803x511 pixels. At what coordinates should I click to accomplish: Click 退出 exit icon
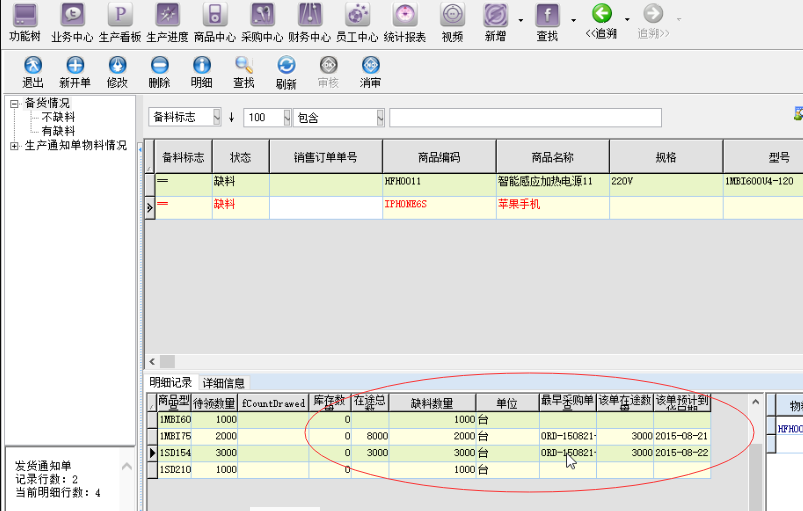coord(33,72)
